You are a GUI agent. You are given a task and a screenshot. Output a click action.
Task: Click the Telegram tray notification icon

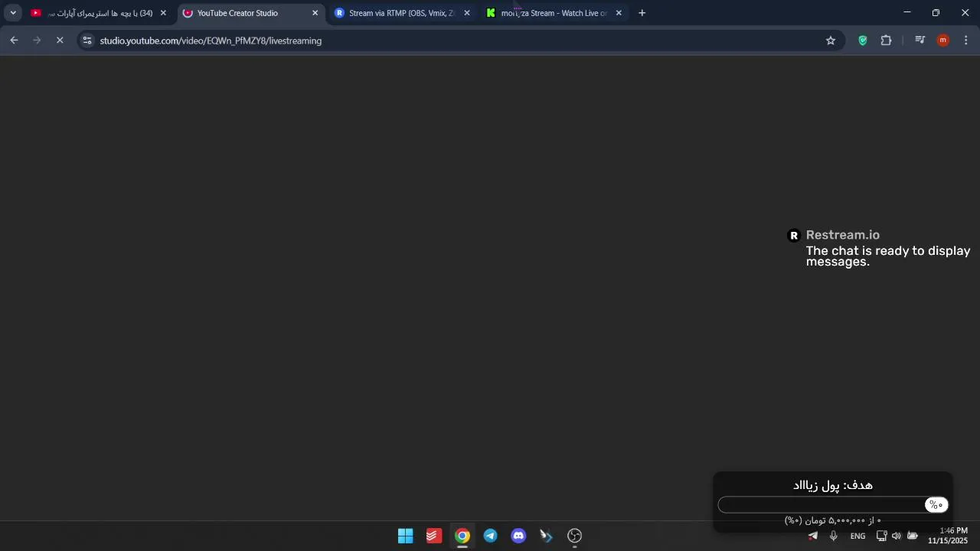coord(812,536)
